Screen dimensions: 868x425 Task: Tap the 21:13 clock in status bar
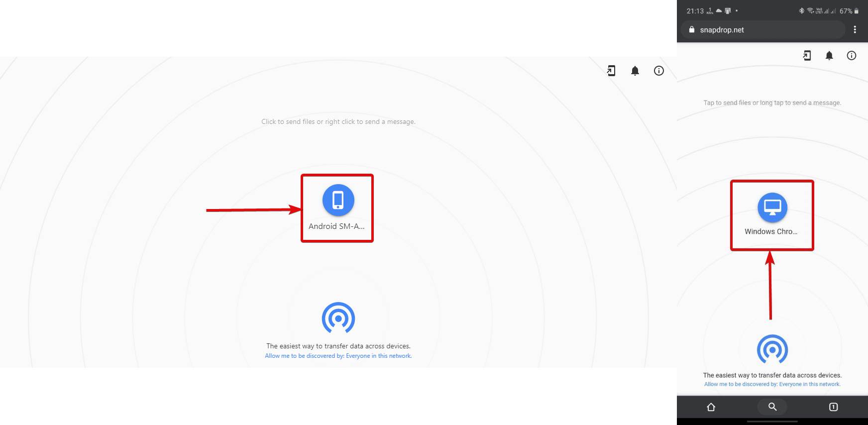pyautogui.click(x=695, y=11)
